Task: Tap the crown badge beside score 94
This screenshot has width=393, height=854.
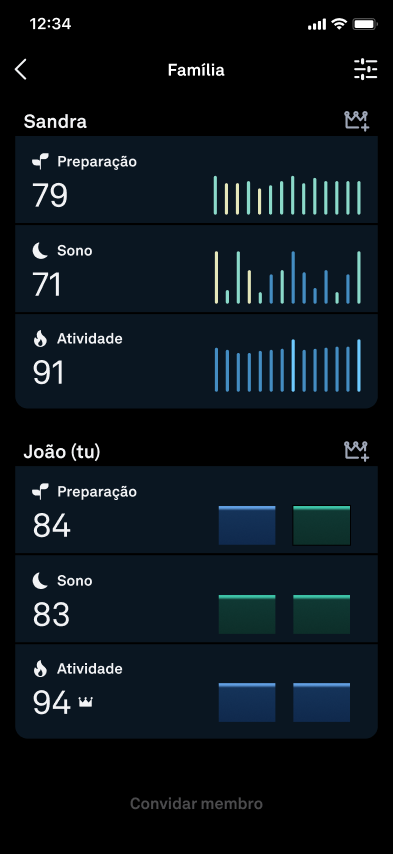Action: coord(85,703)
